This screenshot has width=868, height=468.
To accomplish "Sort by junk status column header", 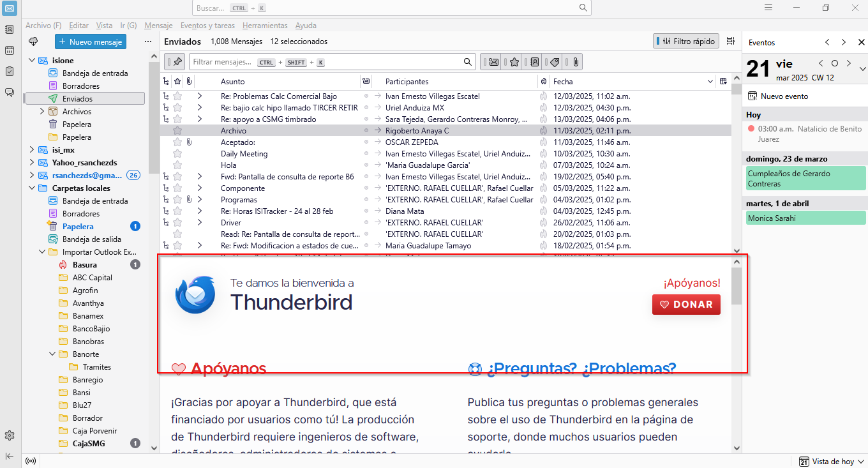I will pyautogui.click(x=543, y=82).
